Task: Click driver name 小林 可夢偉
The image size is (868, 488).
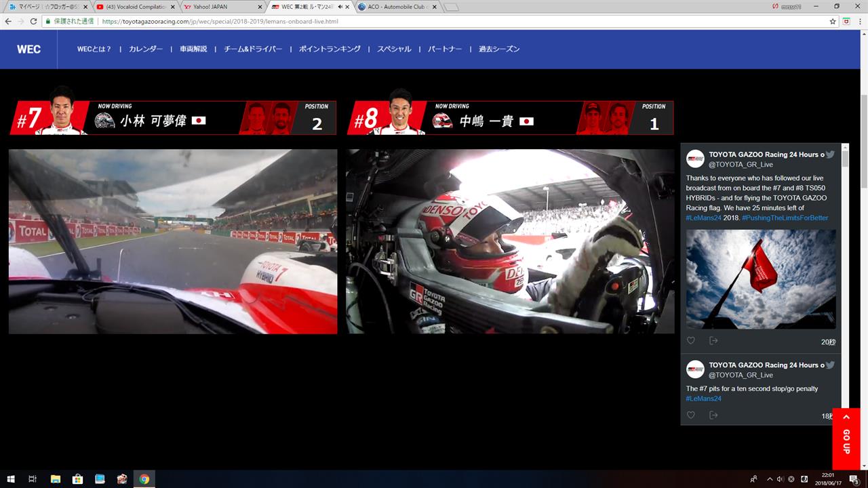Action: pos(153,121)
